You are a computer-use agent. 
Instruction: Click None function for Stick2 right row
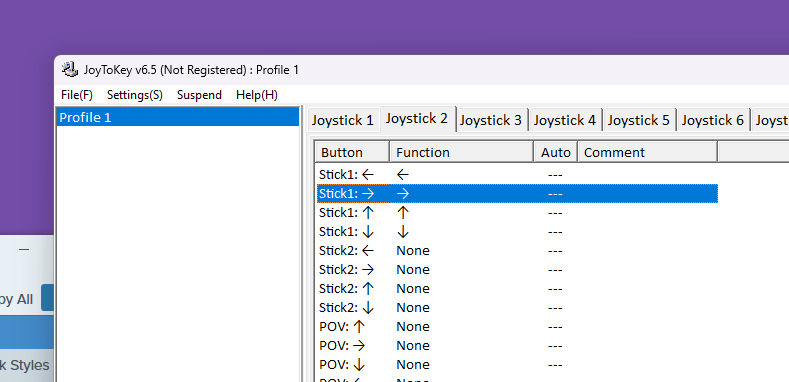(x=413, y=270)
